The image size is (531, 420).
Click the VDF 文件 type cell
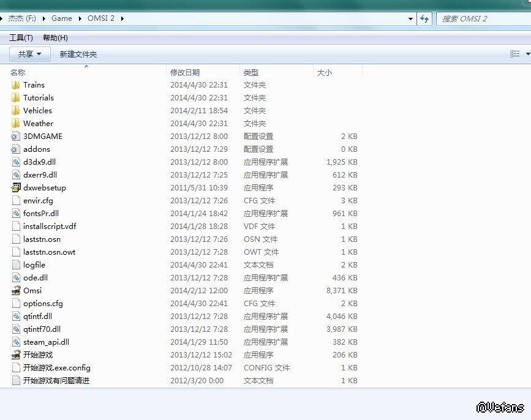click(x=260, y=227)
